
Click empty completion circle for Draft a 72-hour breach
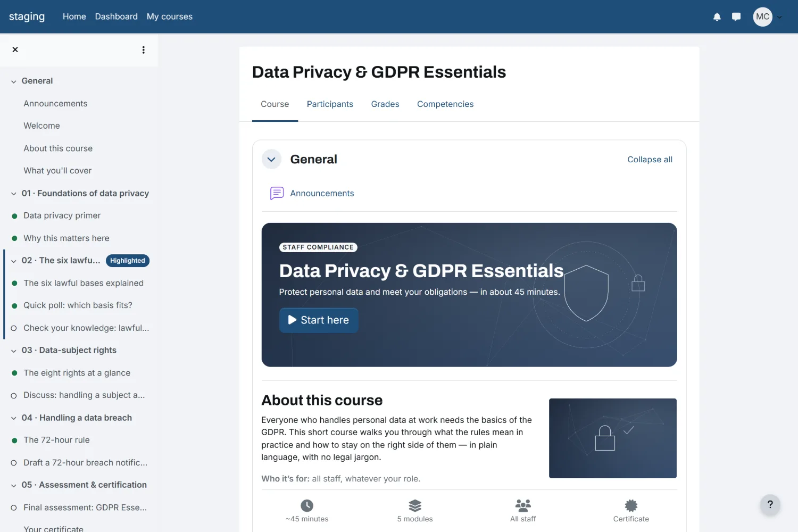pyautogui.click(x=14, y=463)
